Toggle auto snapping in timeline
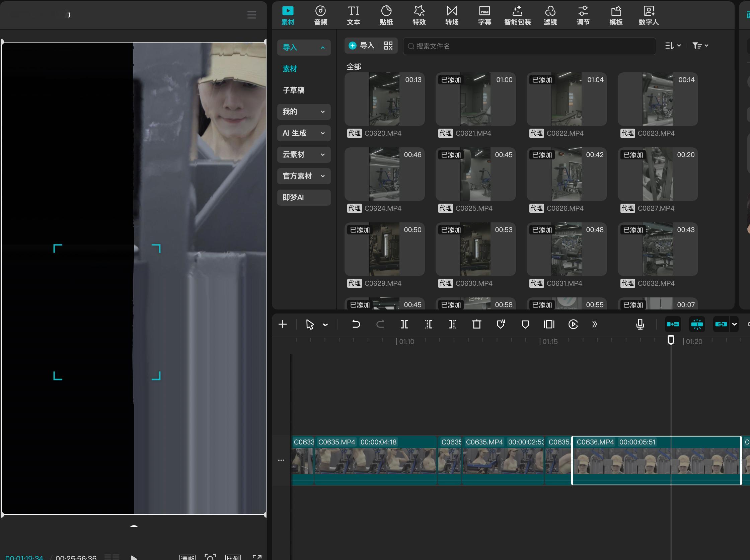Viewport: 750px width, 560px height. coord(697,325)
